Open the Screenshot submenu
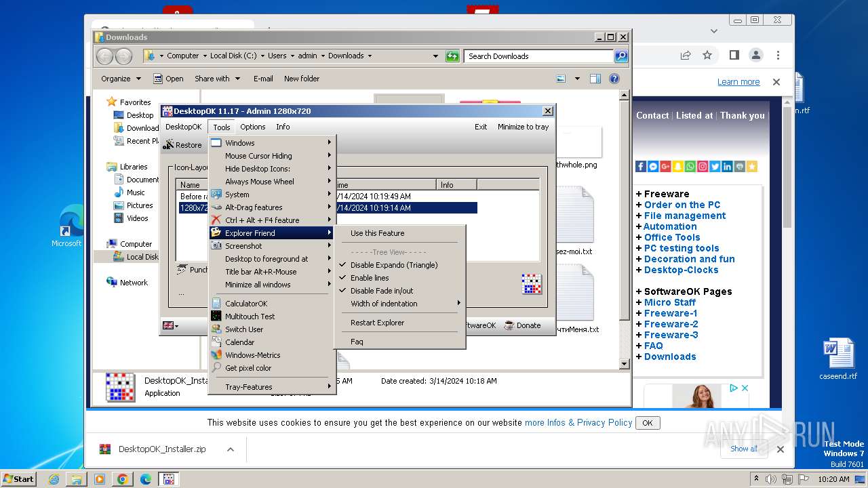This screenshot has width=868, height=488. 272,246
